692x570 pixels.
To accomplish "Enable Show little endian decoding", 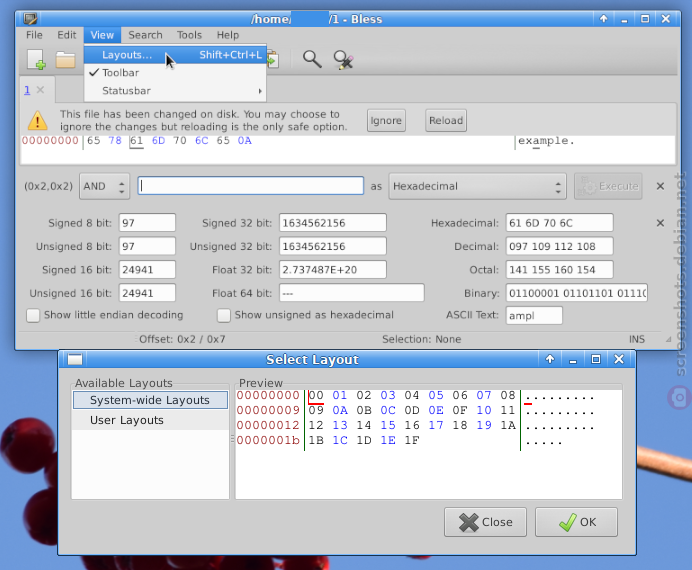I will (x=33, y=315).
